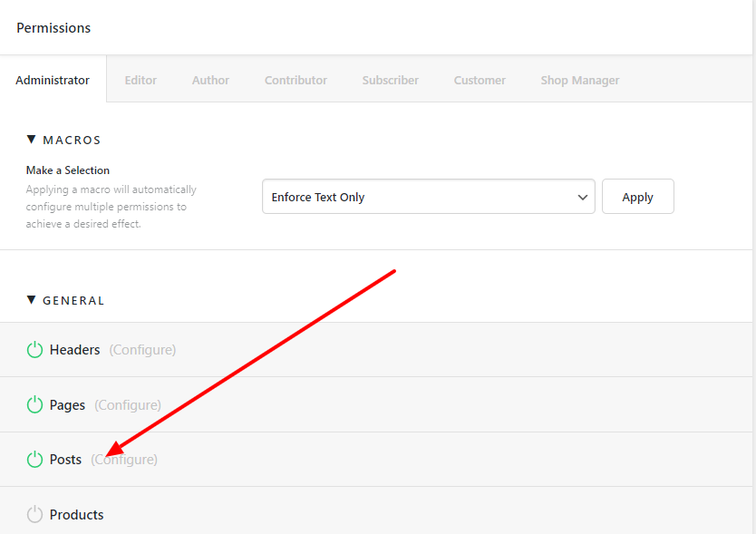The image size is (756, 534).
Task: Enable the Products power icon
Action: point(34,514)
